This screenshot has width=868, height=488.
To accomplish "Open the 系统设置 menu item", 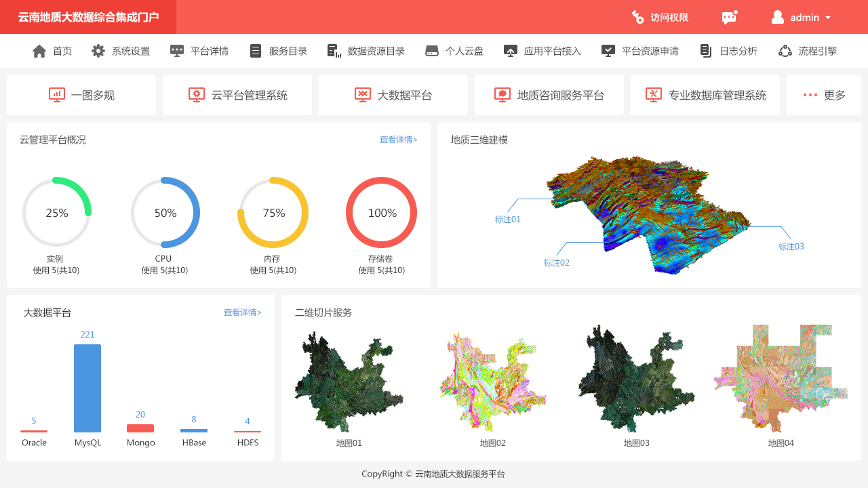I will (121, 51).
